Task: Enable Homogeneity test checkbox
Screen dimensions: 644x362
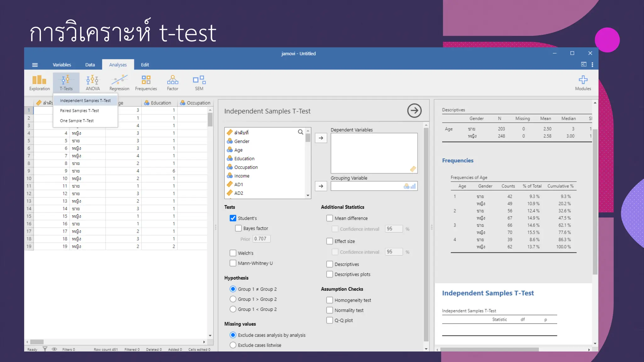Action: tap(329, 300)
